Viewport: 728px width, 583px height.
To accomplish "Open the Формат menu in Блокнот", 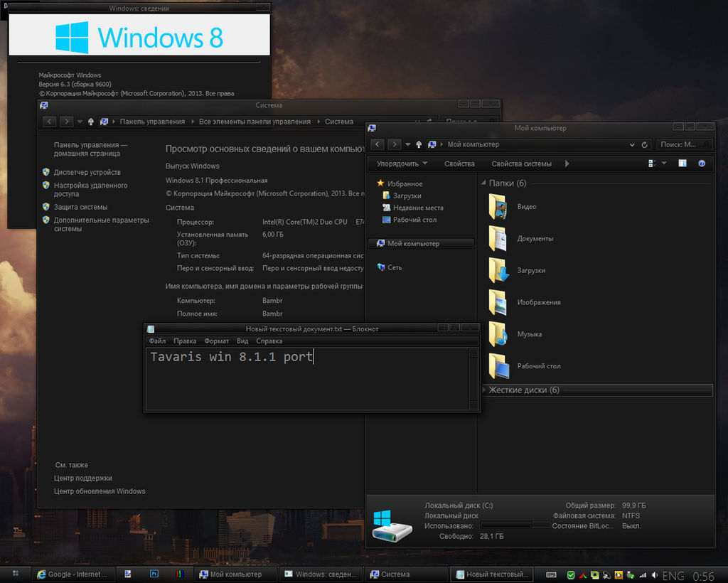I will click(x=217, y=341).
